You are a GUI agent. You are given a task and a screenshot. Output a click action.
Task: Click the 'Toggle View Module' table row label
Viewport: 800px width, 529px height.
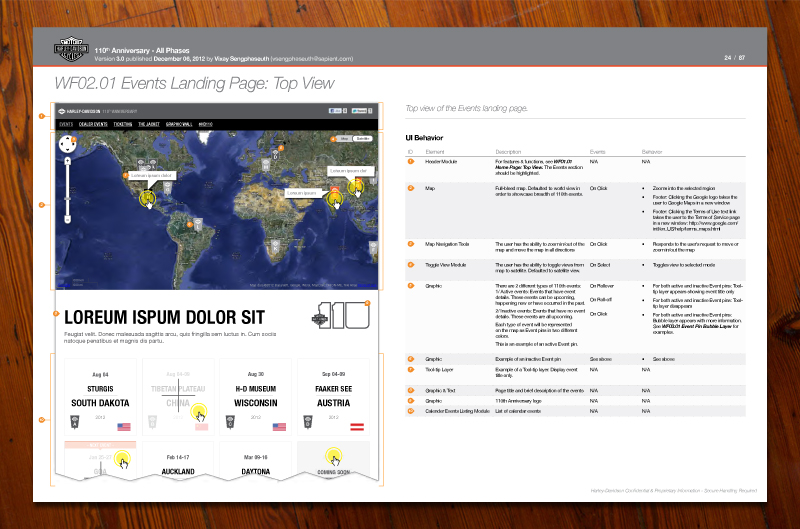coord(445,265)
